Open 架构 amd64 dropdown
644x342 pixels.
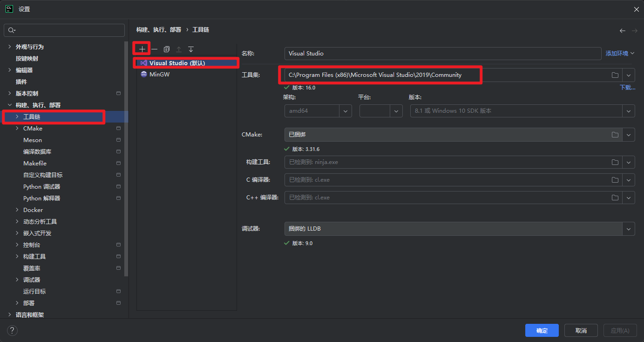346,111
